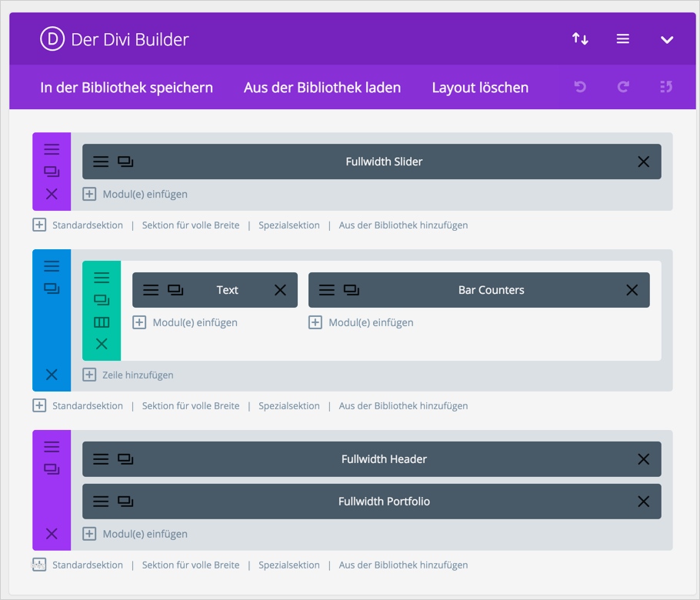Image resolution: width=700 pixels, height=600 pixels.
Task: Click the redo arrow icon
Action: (x=623, y=87)
